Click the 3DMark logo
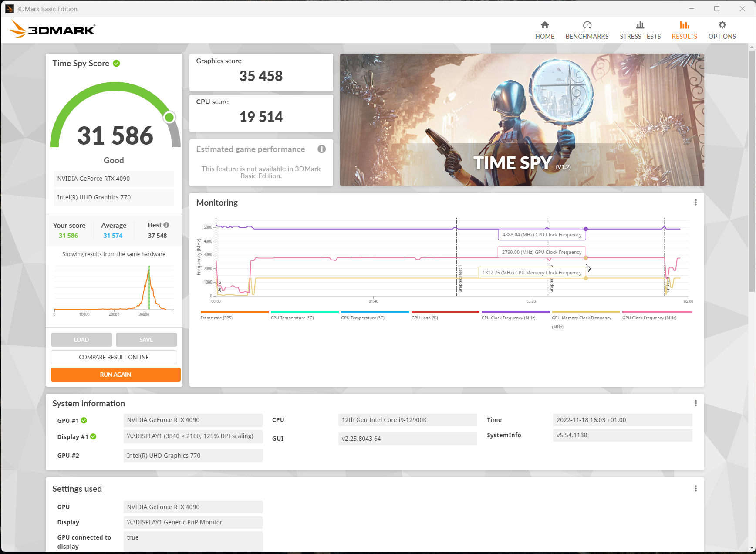This screenshot has height=554, width=756. point(52,30)
